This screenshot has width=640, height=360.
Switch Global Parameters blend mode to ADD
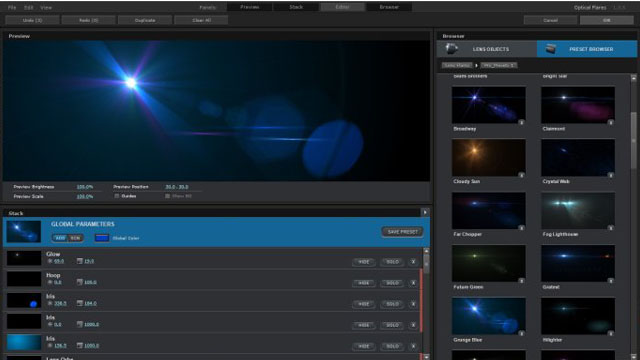pyautogui.click(x=60, y=238)
